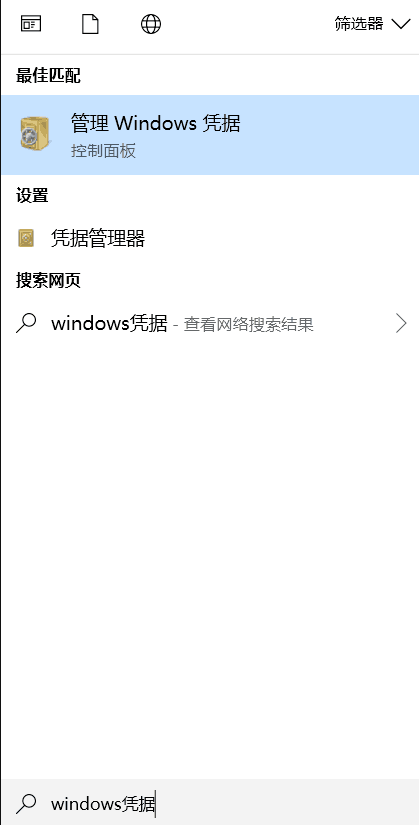Viewport: 419px width, 825px height.
Task: Open the 筛选器 dropdown label
Action: [x=359, y=24]
